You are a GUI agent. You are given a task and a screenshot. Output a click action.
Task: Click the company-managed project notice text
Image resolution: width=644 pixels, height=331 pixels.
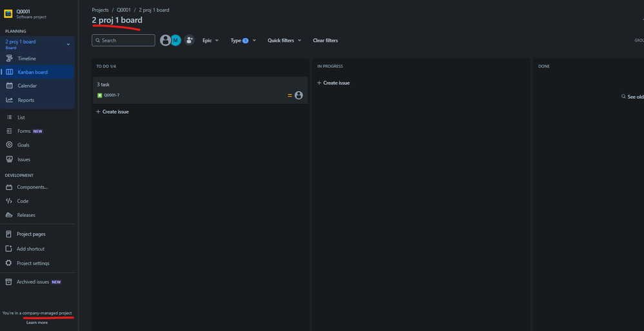click(37, 314)
